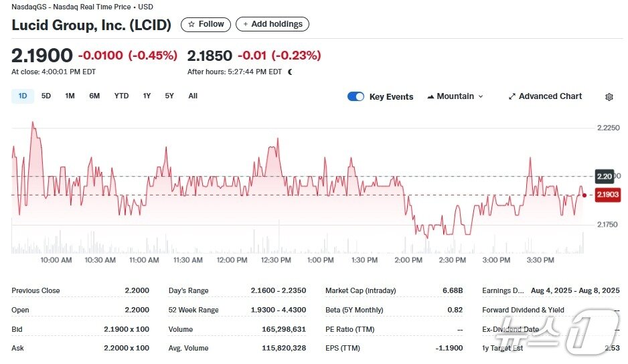This screenshot has width=628, height=364.
Task: Show the 6M chart range
Action: (94, 96)
